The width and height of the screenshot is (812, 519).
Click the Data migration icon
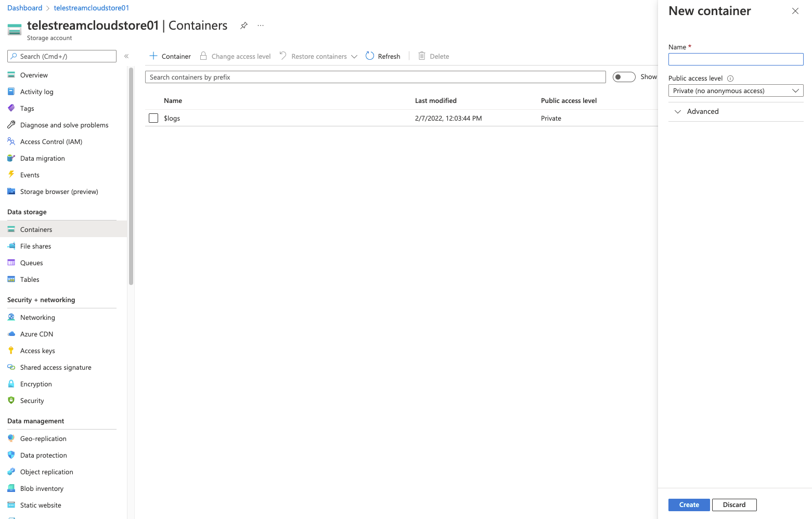pyautogui.click(x=11, y=158)
